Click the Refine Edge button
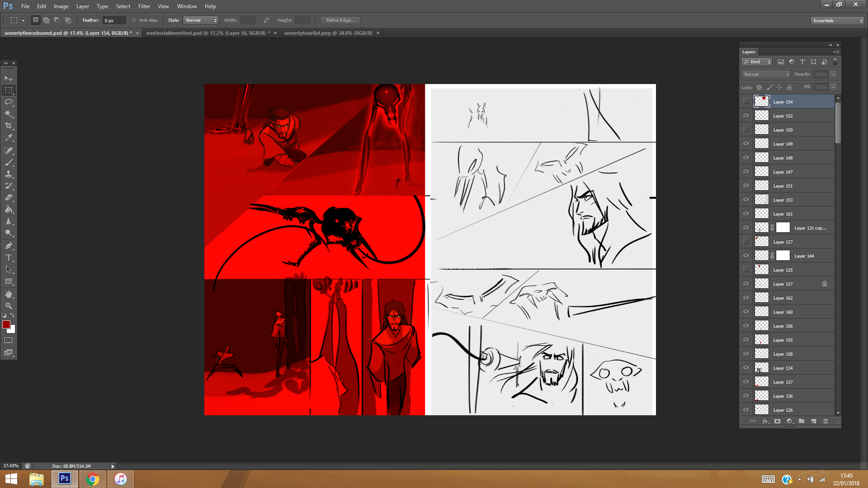Screen dimensions: 868x488 pos(340,20)
